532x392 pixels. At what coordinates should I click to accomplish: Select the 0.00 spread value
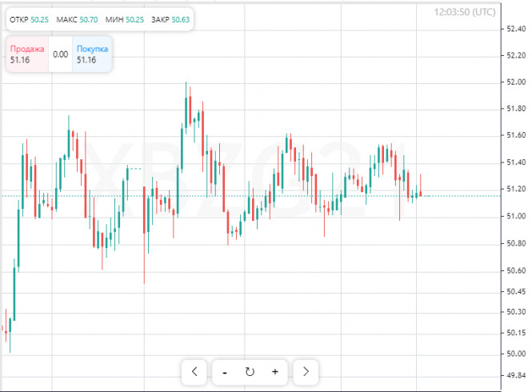[60, 54]
